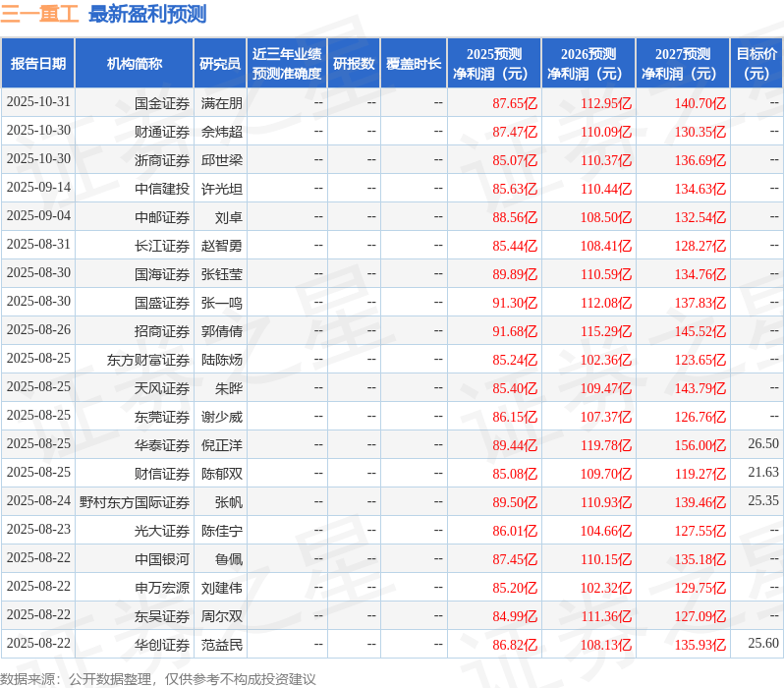Select the 2025预测净利润 column header

(494, 64)
